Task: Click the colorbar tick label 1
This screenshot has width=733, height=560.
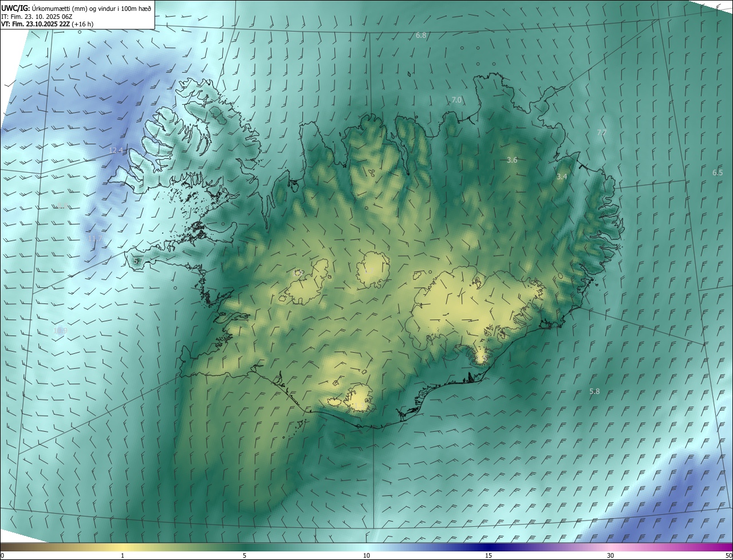Action: [x=123, y=555]
